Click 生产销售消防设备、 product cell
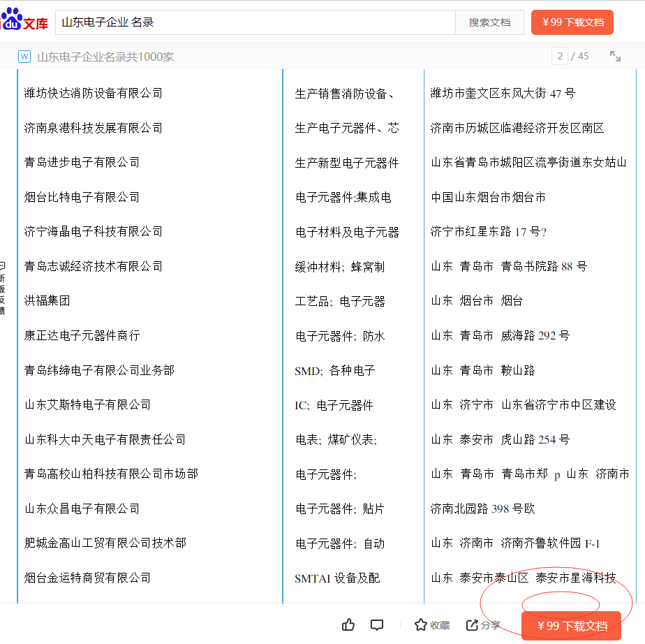 point(345,94)
